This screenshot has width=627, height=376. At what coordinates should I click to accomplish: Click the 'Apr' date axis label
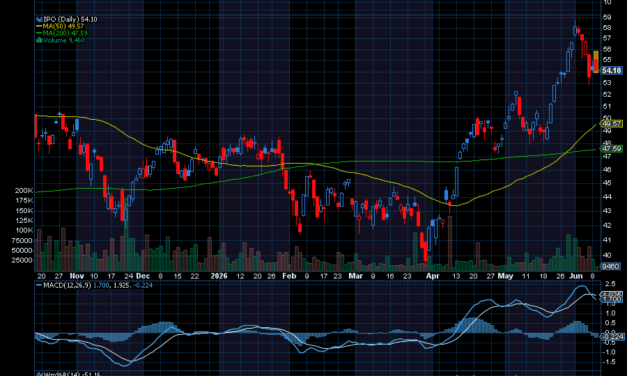pyautogui.click(x=432, y=276)
